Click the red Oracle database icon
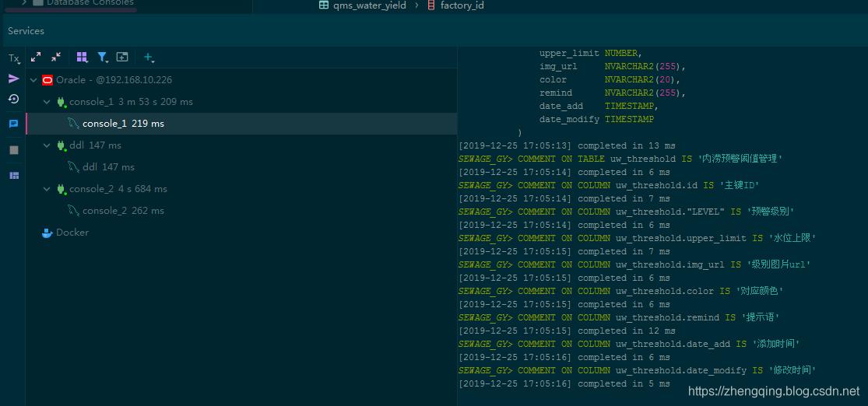The width and height of the screenshot is (868, 406). coord(47,80)
